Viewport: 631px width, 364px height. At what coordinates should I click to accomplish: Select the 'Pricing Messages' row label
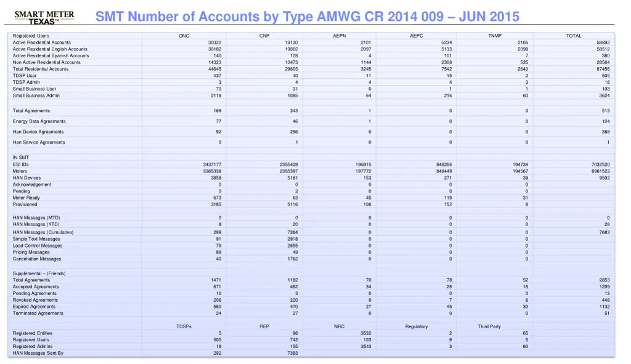point(31,252)
